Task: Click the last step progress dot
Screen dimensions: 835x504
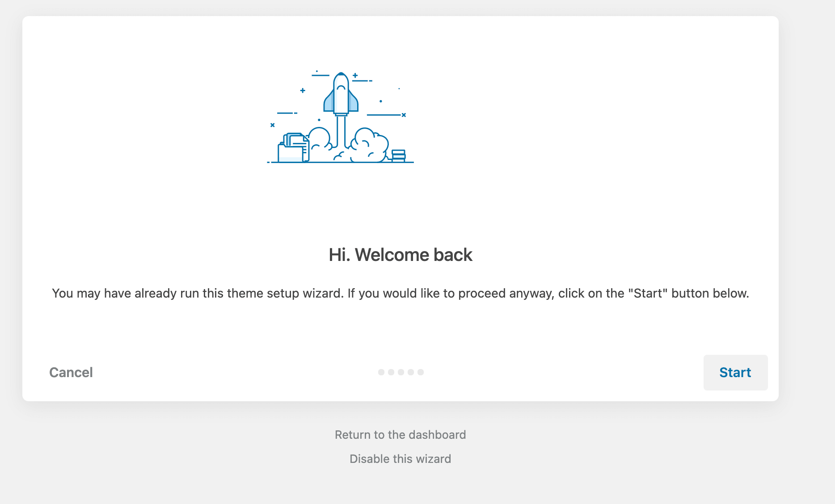Action: [x=421, y=372]
